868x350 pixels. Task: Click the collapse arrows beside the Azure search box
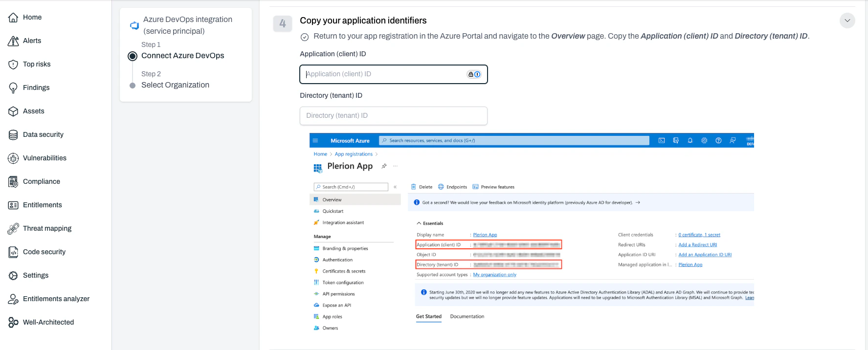pos(395,186)
